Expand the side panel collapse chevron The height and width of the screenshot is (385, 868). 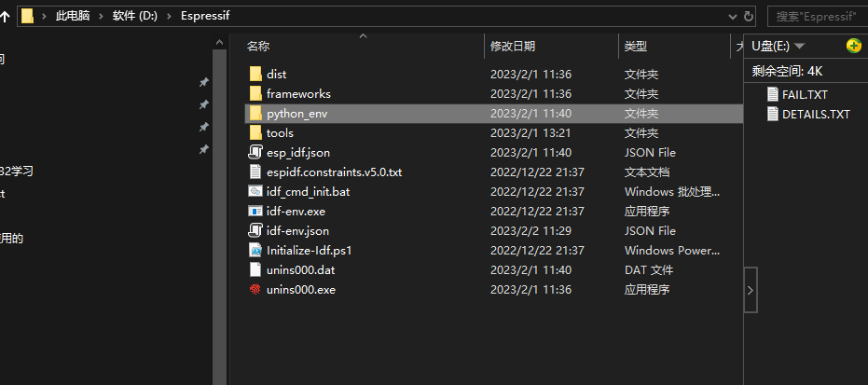751,290
